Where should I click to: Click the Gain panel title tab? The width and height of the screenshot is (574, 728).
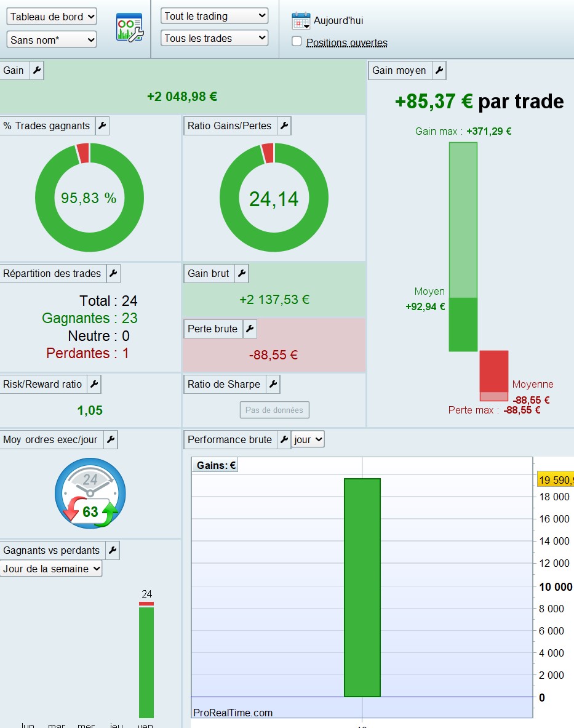tap(14, 71)
